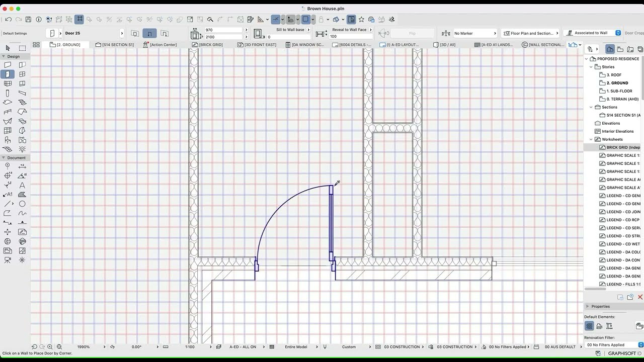Click the door height field 2100
The image size is (644, 362).
click(224, 37)
